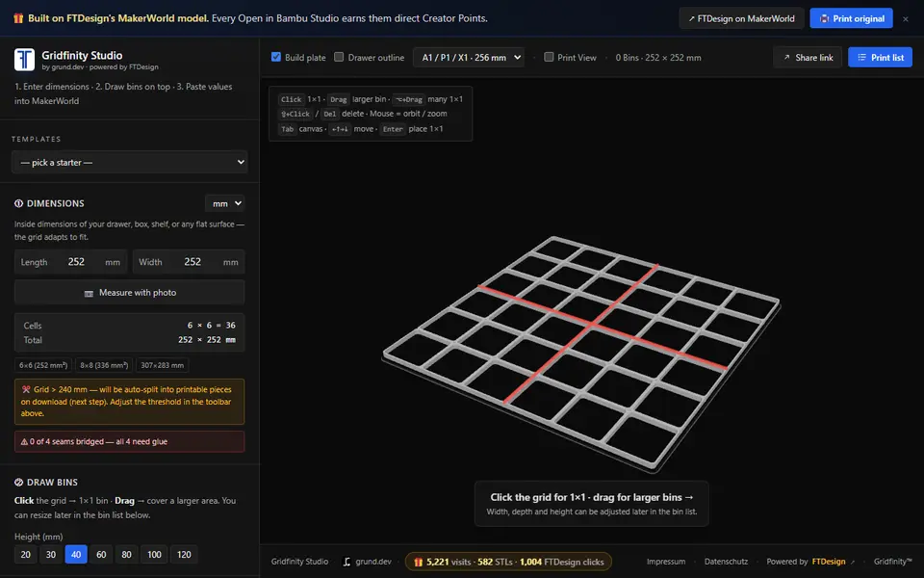Click the Share link arrow icon
This screenshot has height=578, width=924.
point(786,57)
